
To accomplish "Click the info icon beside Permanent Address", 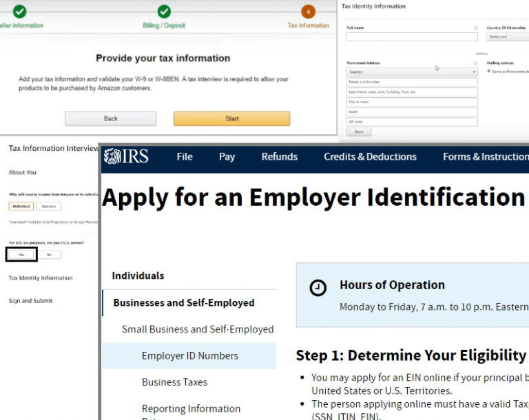I will tap(475, 63).
